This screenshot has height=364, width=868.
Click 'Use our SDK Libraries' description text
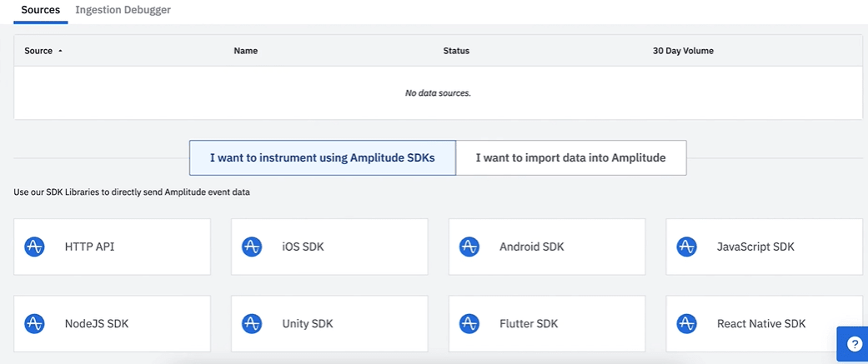(132, 193)
